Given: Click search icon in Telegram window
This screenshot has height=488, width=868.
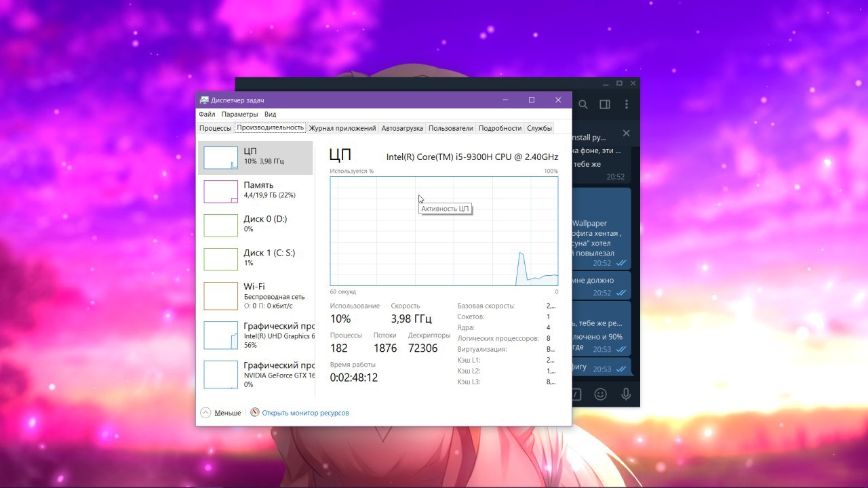Looking at the screenshot, I should coord(583,104).
